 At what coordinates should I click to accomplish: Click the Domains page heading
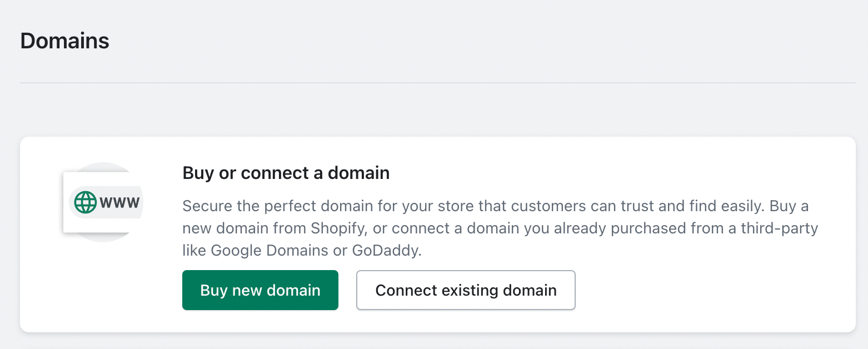click(65, 41)
